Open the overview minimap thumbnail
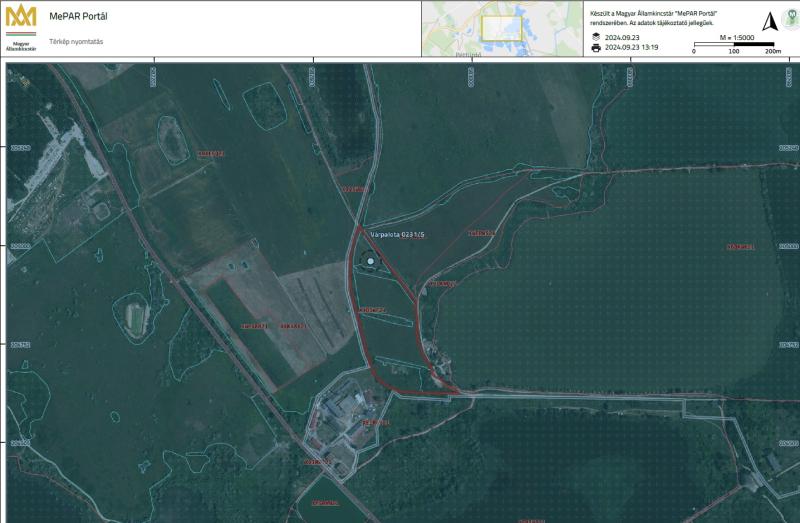 point(500,29)
